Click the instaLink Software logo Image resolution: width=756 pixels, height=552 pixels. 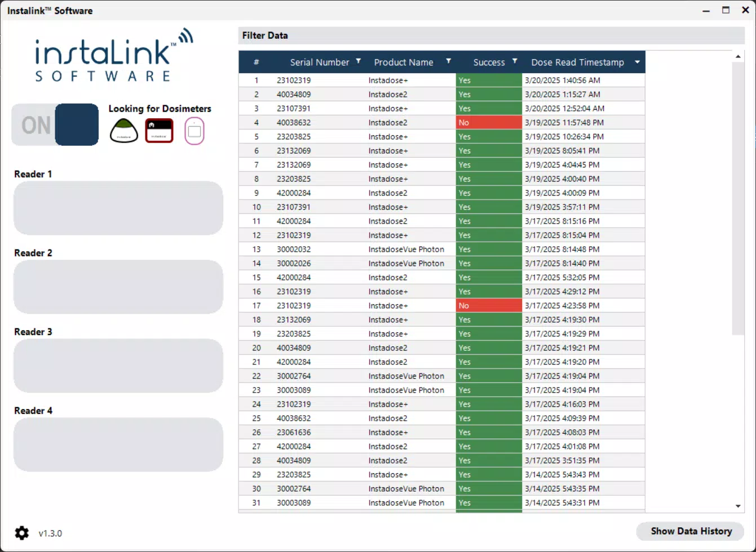(x=114, y=55)
